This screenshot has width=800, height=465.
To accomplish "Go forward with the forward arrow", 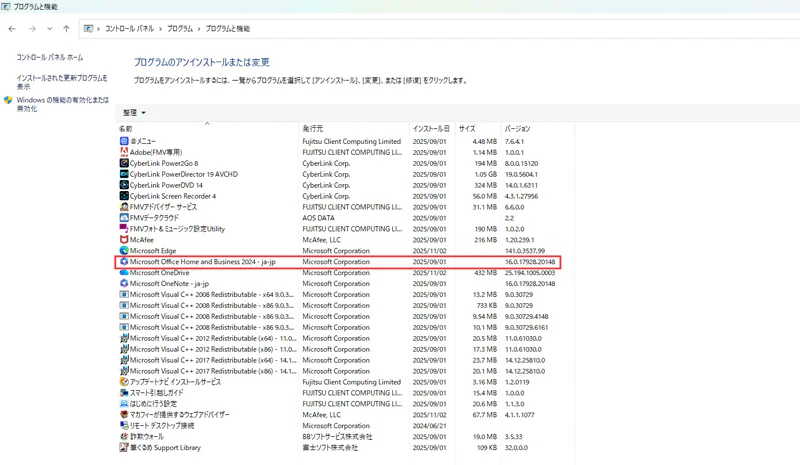I will tap(32, 29).
